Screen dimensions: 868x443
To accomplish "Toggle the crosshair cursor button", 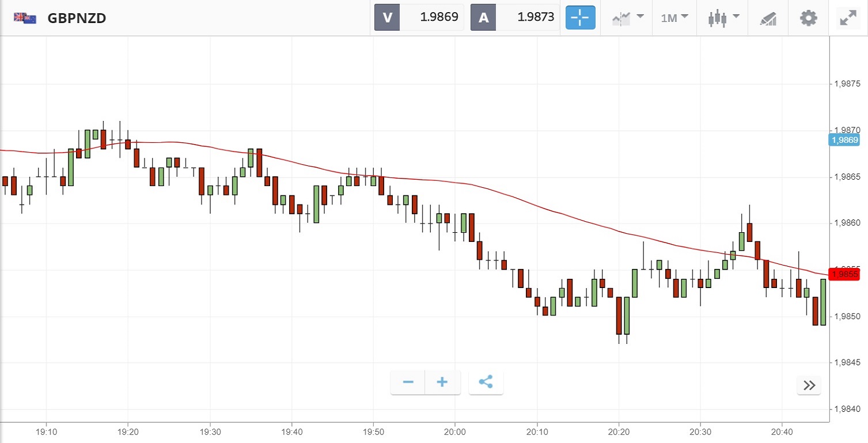I will [x=580, y=18].
